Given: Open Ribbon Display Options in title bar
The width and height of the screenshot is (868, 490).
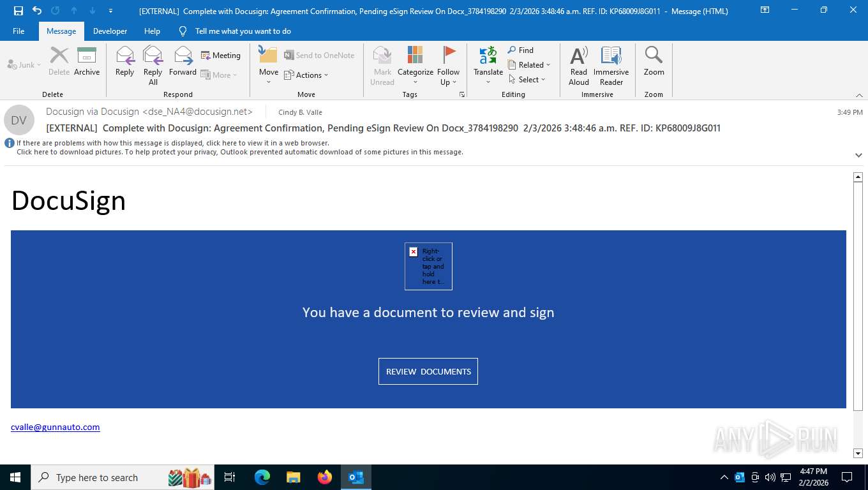Looking at the screenshot, I should 765,10.
